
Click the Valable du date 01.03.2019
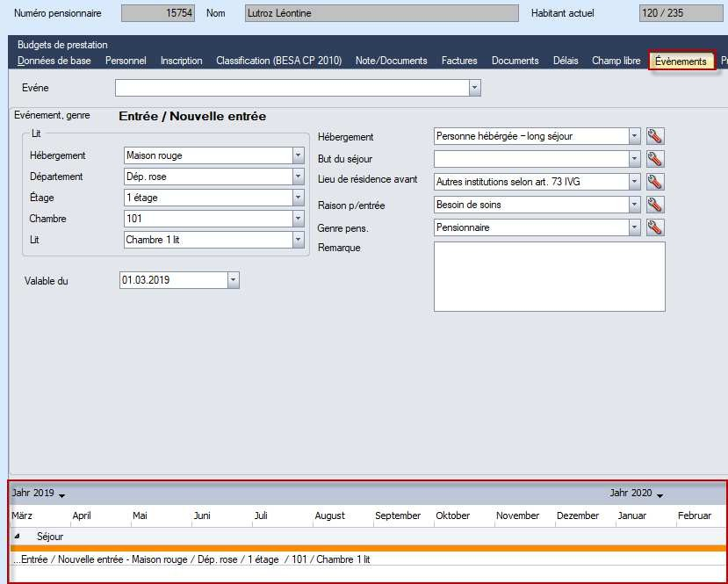pyautogui.click(x=173, y=280)
